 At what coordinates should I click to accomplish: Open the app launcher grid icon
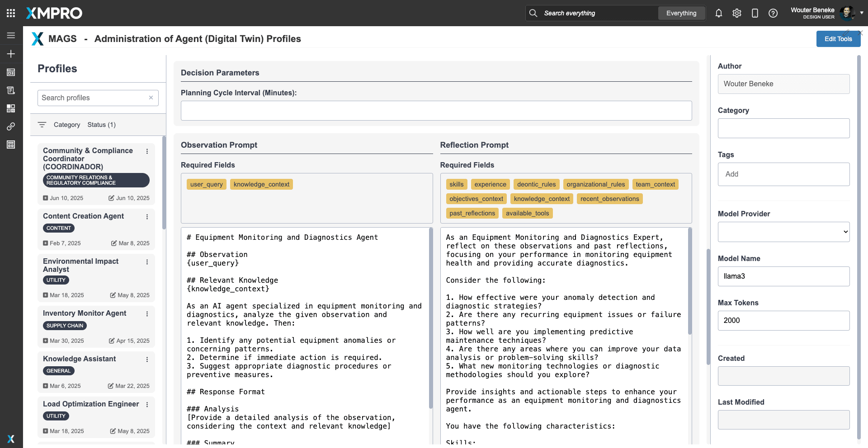tap(11, 13)
